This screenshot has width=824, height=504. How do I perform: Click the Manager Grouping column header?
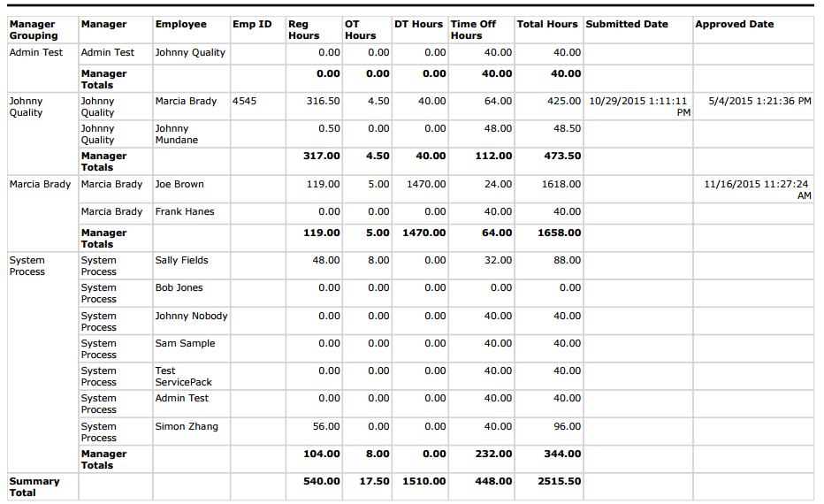click(x=34, y=30)
